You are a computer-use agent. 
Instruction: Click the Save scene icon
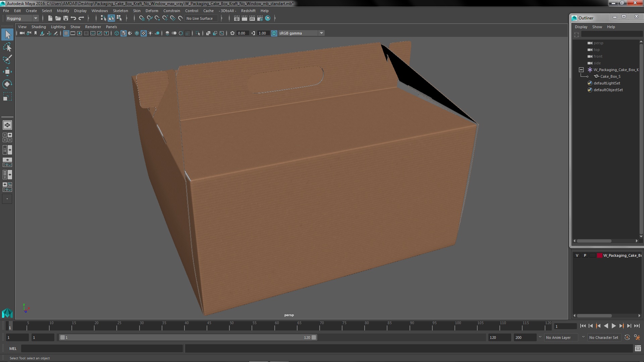[66, 18]
